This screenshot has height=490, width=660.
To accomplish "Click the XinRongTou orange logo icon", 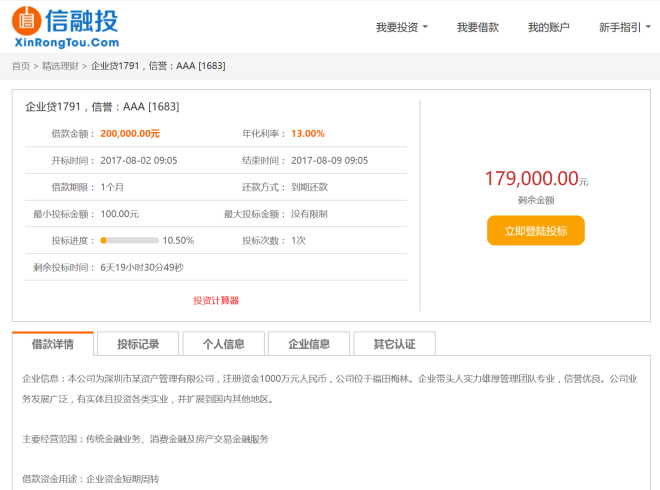I will point(27,21).
